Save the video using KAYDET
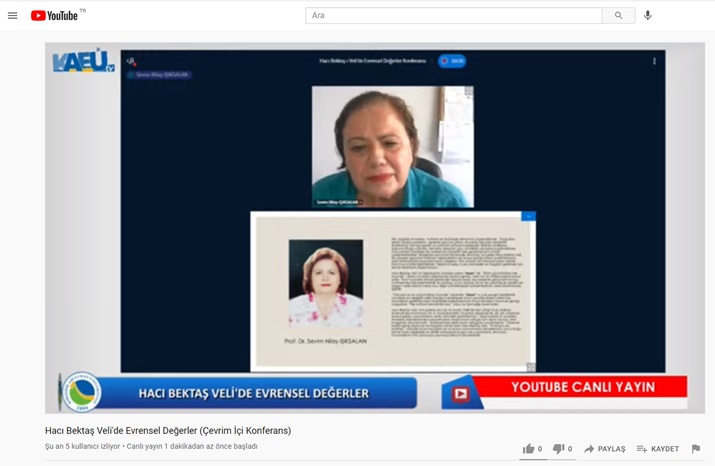The image size is (715, 466). tap(658, 449)
